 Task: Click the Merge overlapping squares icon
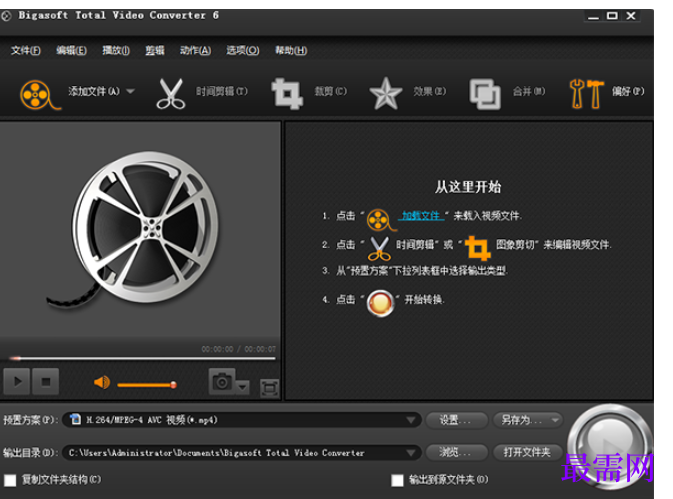485,94
